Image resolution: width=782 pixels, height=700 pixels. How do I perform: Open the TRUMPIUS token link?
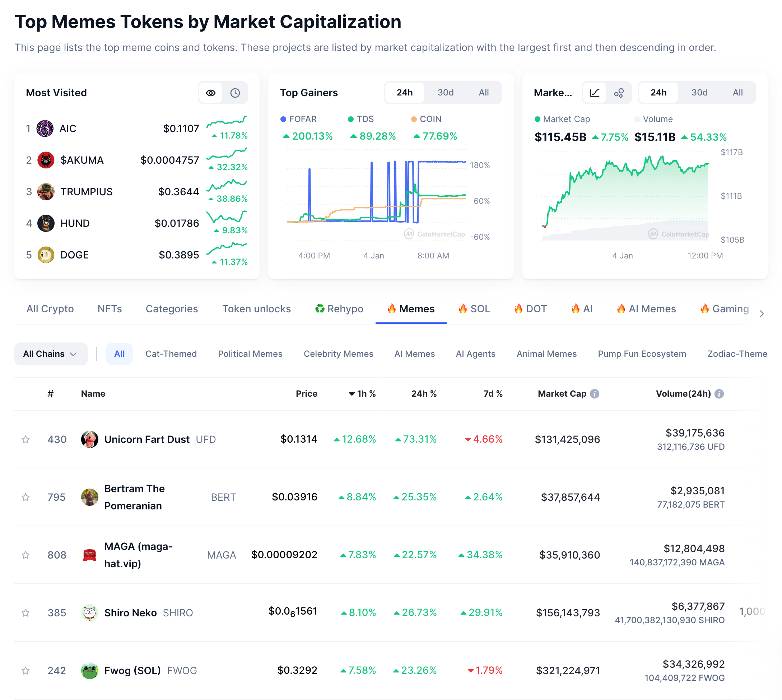pyautogui.click(x=86, y=191)
